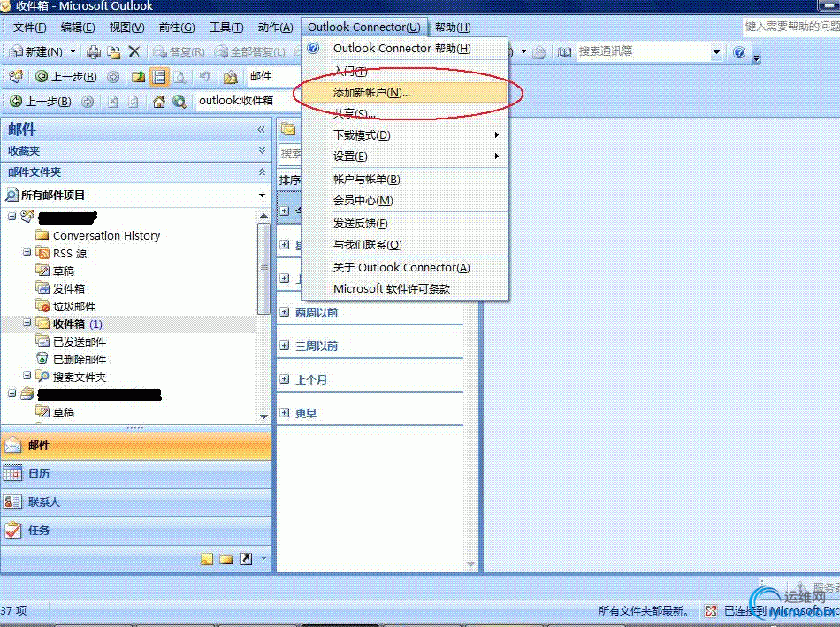Screen dimensions: 840x627
Task: Click the folder icon above the message list
Action: pyautogui.click(x=289, y=129)
